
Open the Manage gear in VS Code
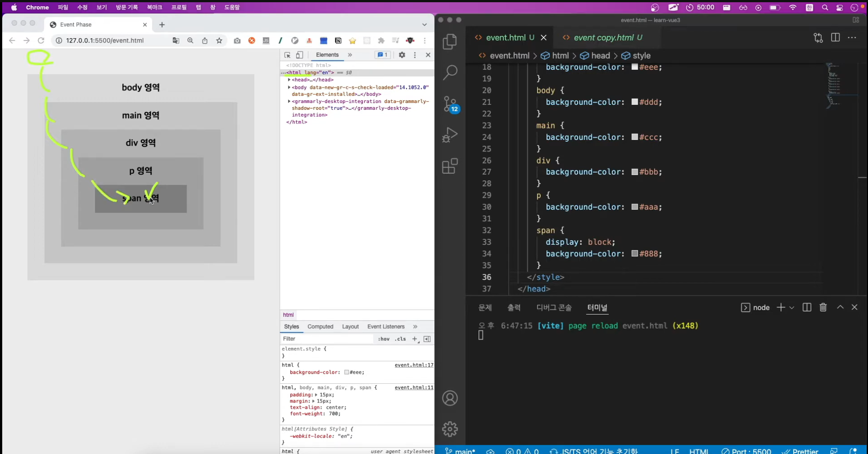click(x=450, y=429)
